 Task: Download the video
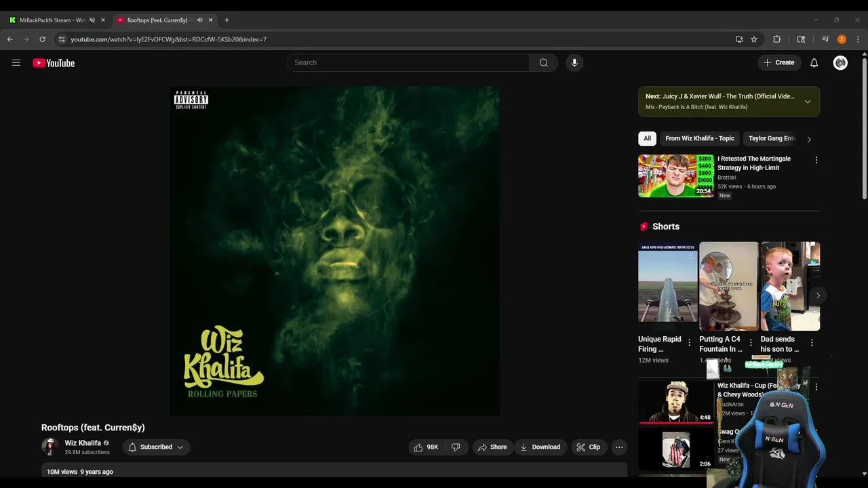pos(540,447)
